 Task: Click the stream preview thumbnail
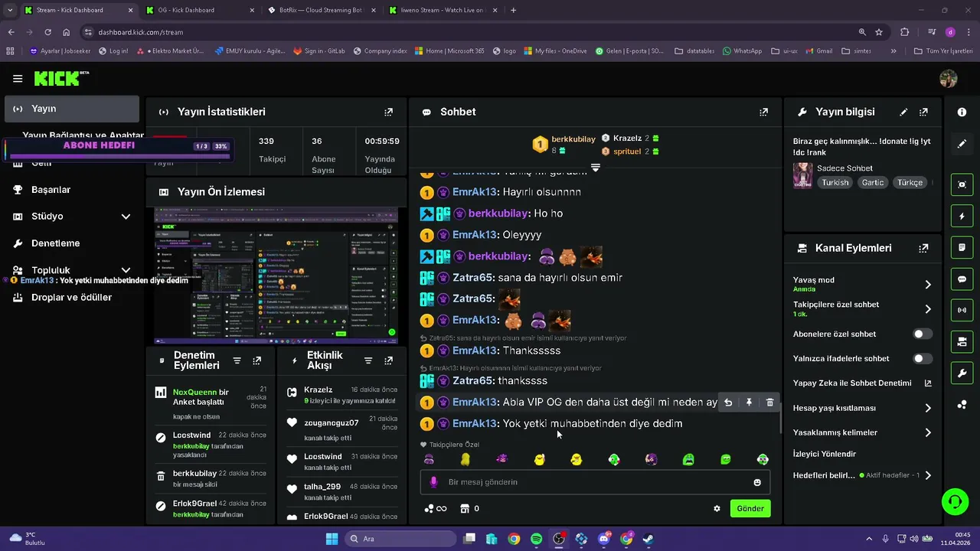pos(276,274)
